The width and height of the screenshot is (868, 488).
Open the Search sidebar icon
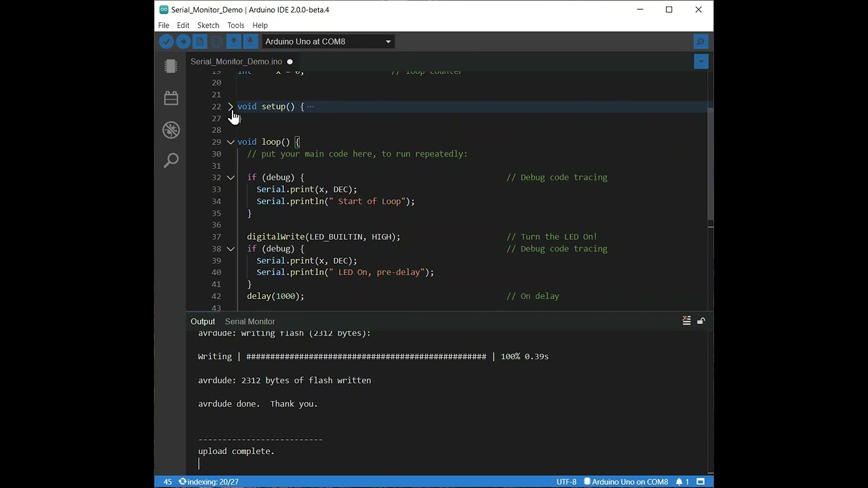pos(171,161)
